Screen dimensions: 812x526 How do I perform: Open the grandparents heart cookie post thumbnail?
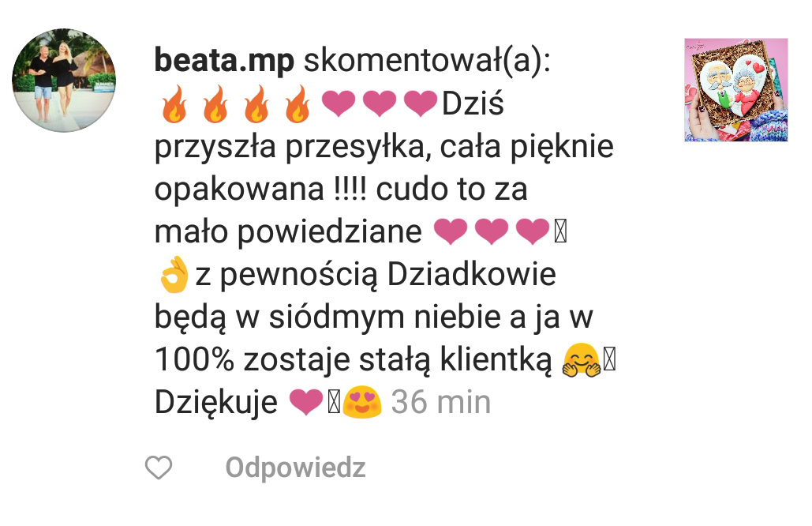click(x=736, y=90)
